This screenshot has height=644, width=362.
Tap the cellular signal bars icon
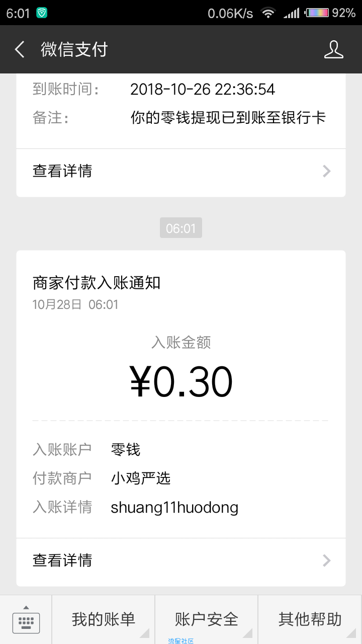[292, 13]
